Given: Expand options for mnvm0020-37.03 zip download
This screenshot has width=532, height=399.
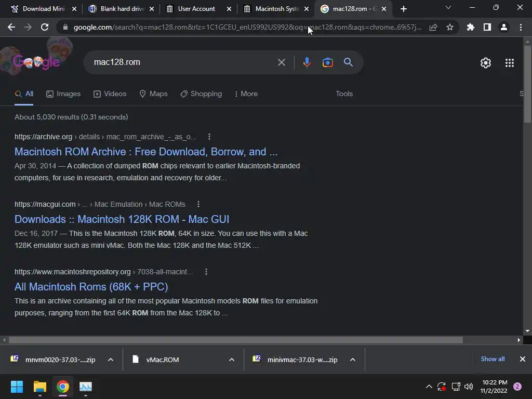Looking at the screenshot, I should [111, 360].
